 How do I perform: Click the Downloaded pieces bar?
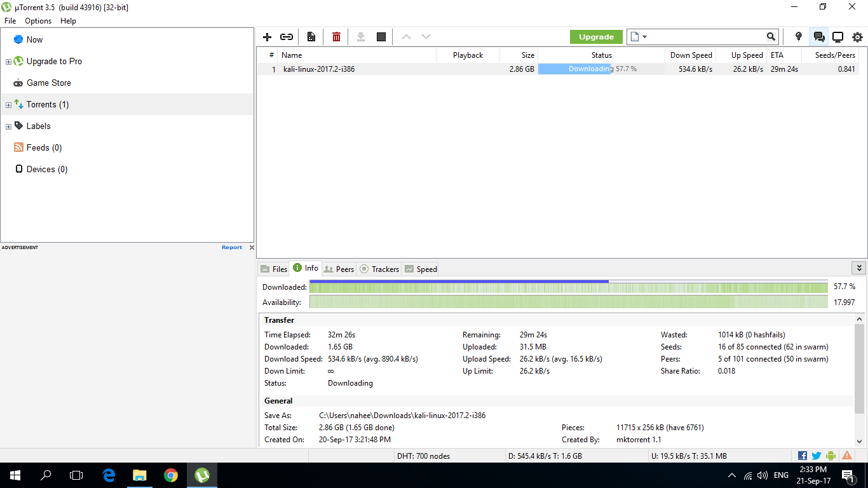(569, 287)
